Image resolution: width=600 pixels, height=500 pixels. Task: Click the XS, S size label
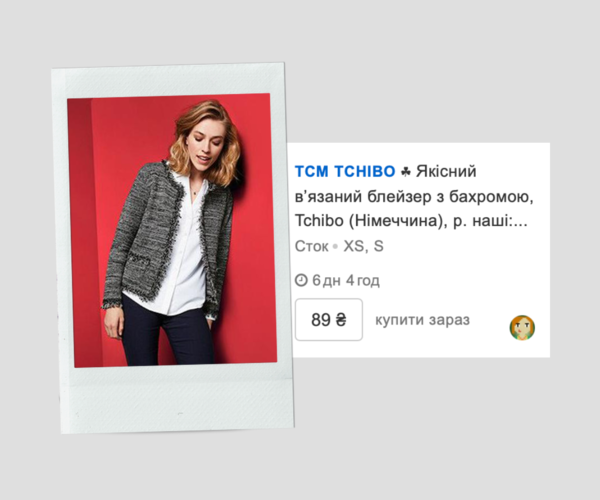click(x=363, y=246)
